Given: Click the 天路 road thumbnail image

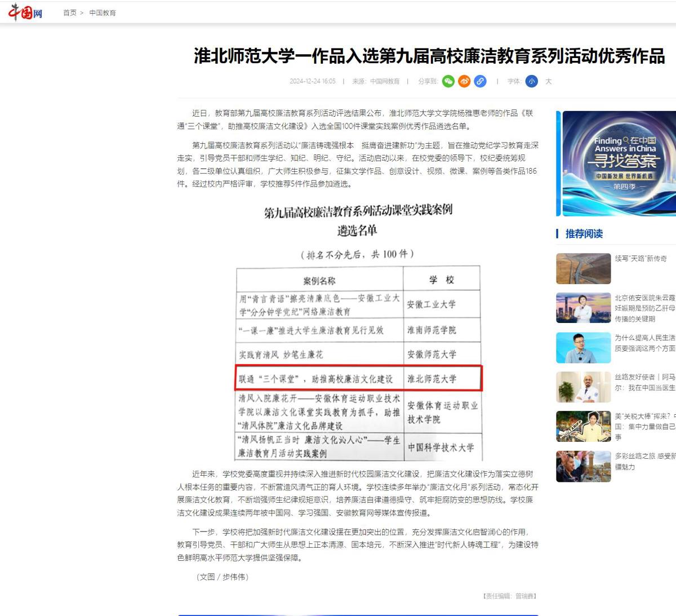Looking at the screenshot, I should tap(583, 268).
